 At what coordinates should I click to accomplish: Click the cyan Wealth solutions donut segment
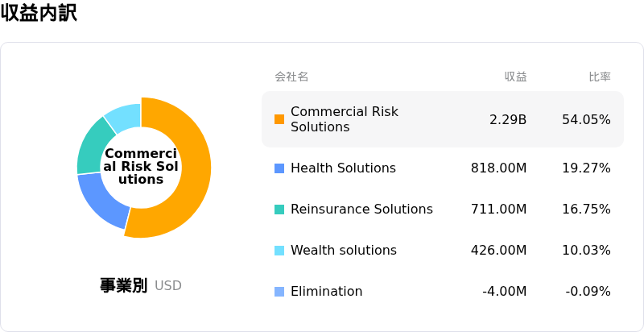(x=126, y=117)
